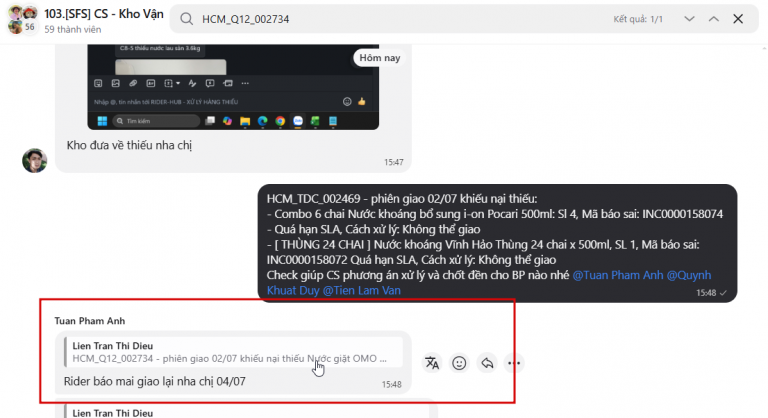Image resolution: width=768 pixels, height=418 pixels.
Task: Click the Hôm nay date badge
Action: [x=380, y=58]
